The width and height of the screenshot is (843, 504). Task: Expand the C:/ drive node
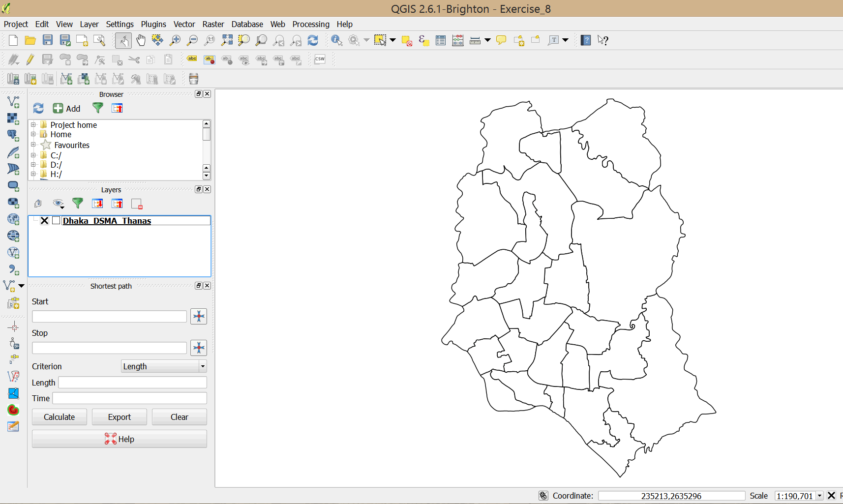click(x=33, y=155)
